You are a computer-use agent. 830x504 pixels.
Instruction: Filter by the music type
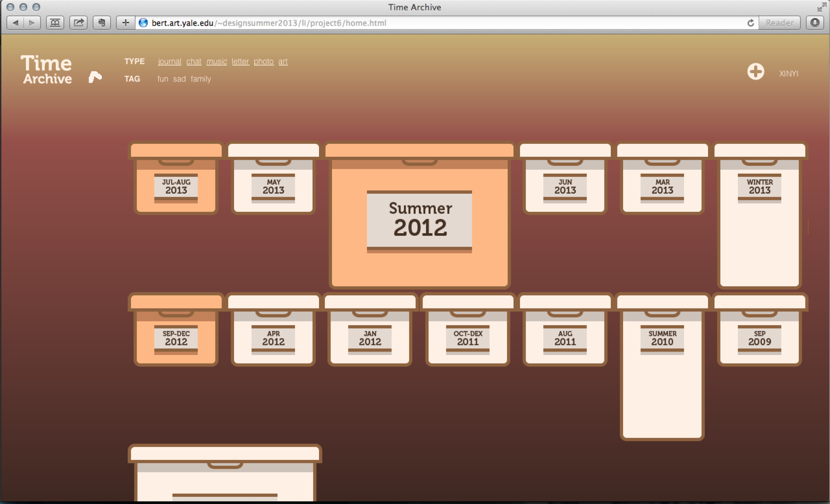click(217, 62)
